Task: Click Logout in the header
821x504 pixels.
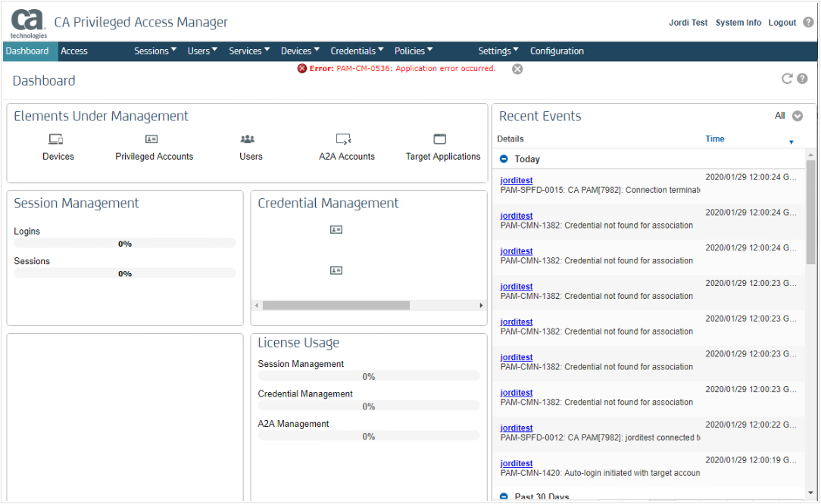Action: [782, 23]
